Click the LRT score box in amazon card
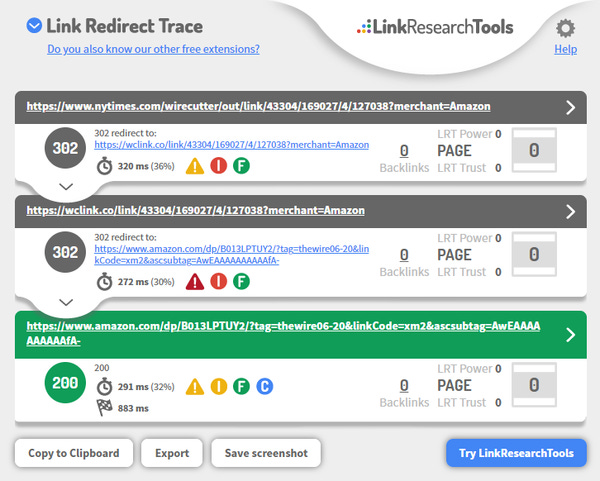Image resolution: width=600 pixels, height=481 pixels. click(x=534, y=385)
